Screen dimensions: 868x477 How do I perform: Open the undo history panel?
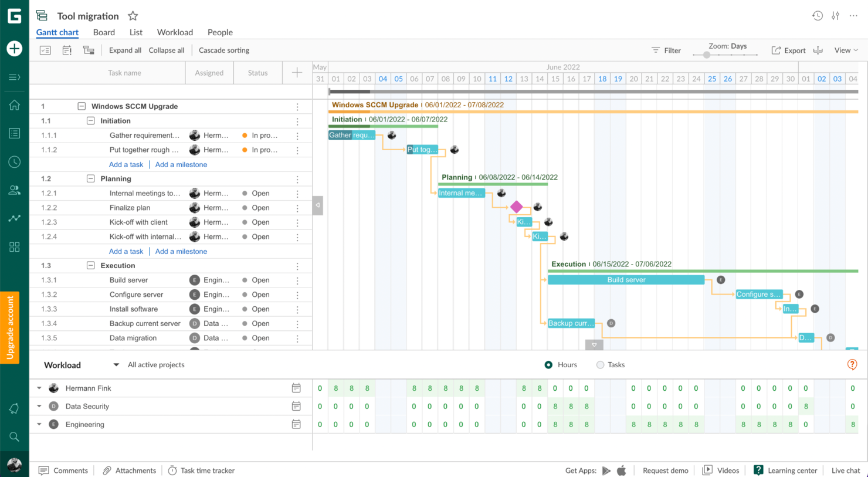818,16
